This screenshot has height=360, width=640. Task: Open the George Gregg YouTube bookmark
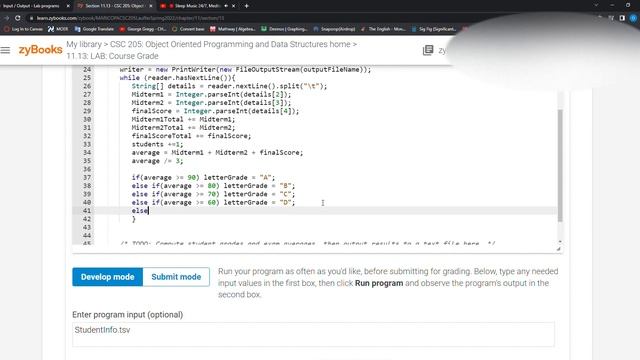coord(143,29)
